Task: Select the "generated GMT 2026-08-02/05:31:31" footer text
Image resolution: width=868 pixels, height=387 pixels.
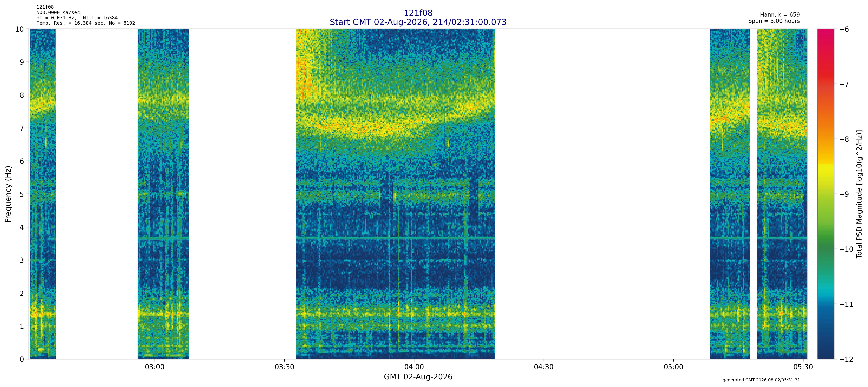Action: tap(761, 380)
